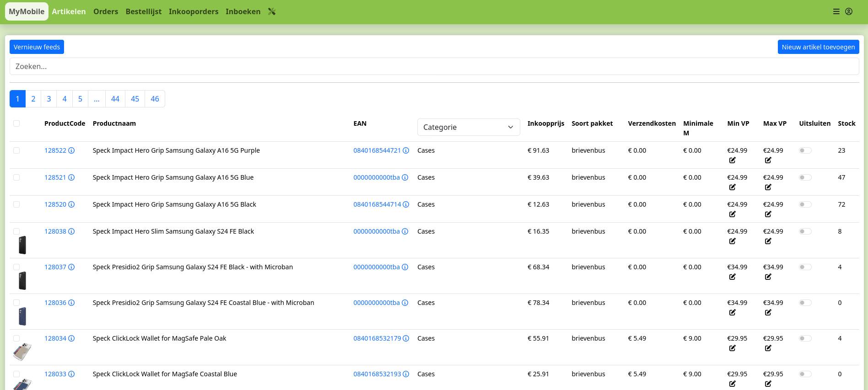
Task: Toggle Uitsluiten switch for product 128038
Action: point(805,231)
